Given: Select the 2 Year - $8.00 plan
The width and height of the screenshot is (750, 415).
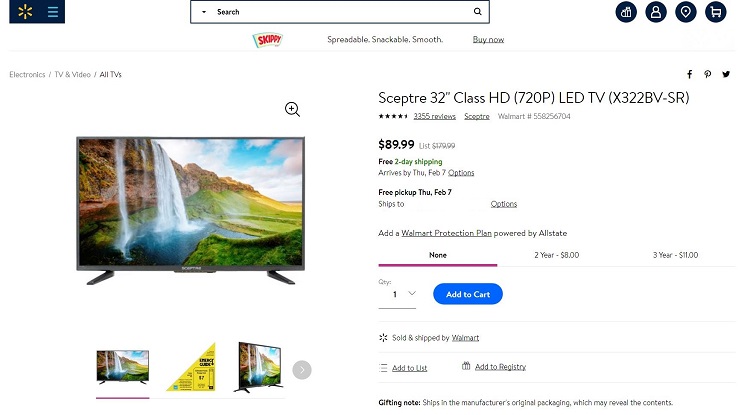Looking at the screenshot, I should click(x=557, y=255).
